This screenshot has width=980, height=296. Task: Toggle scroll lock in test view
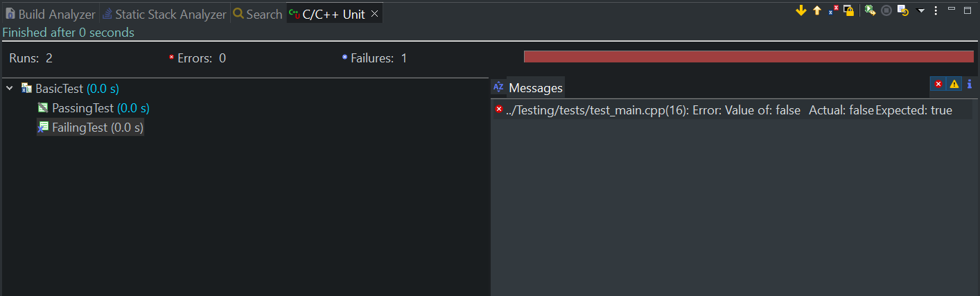coord(848,10)
